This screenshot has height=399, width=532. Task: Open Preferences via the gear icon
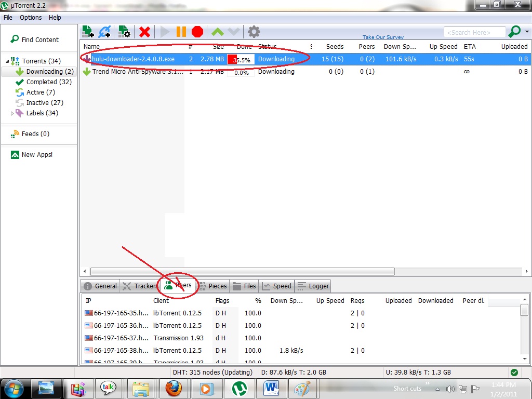click(x=254, y=32)
